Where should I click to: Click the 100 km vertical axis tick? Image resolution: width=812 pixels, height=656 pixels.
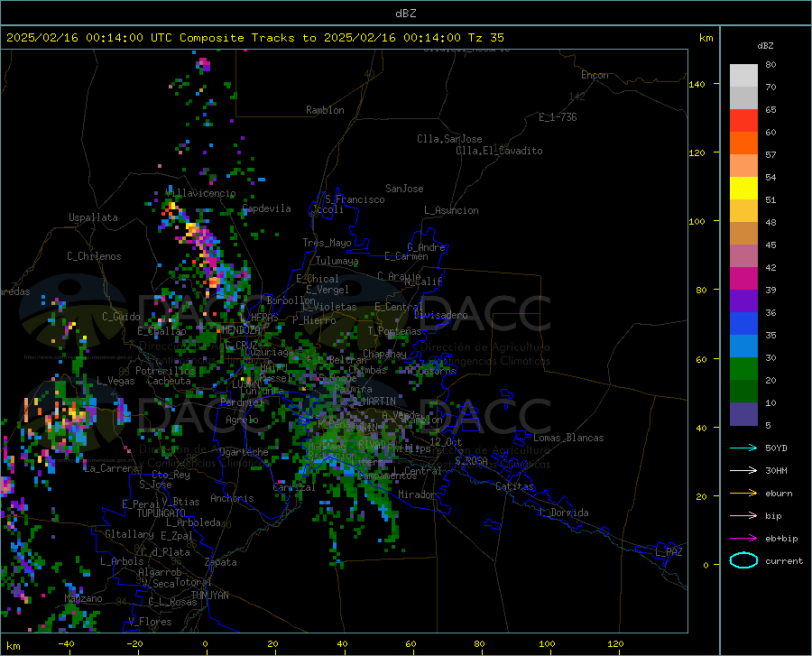[x=697, y=221]
